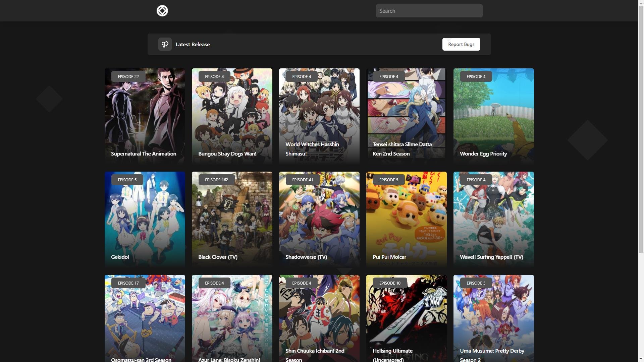Click the Episode 4 badge on Wonder Egg Priority
This screenshot has width=644, height=362.
click(x=476, y=76)
